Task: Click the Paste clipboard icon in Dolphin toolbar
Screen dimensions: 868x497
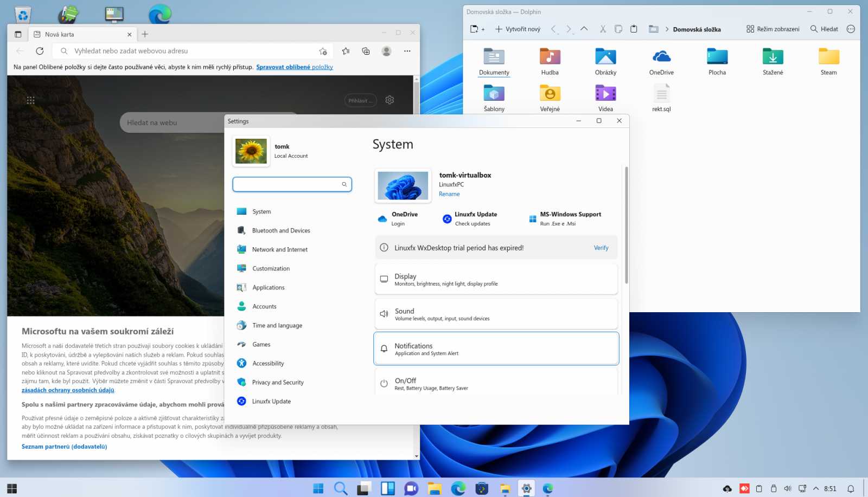Action: 634,29
